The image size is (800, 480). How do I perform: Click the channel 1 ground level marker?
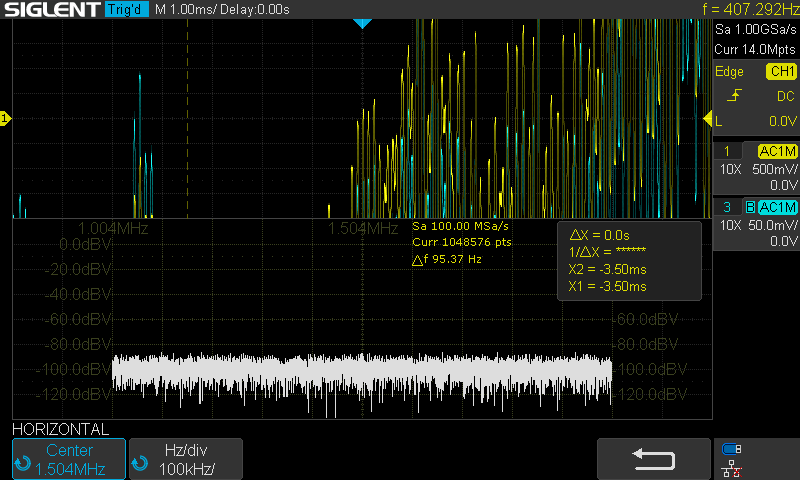(5, 119)
